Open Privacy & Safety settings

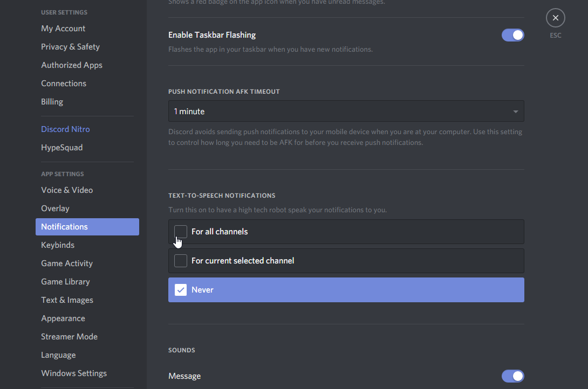point(70,46)
